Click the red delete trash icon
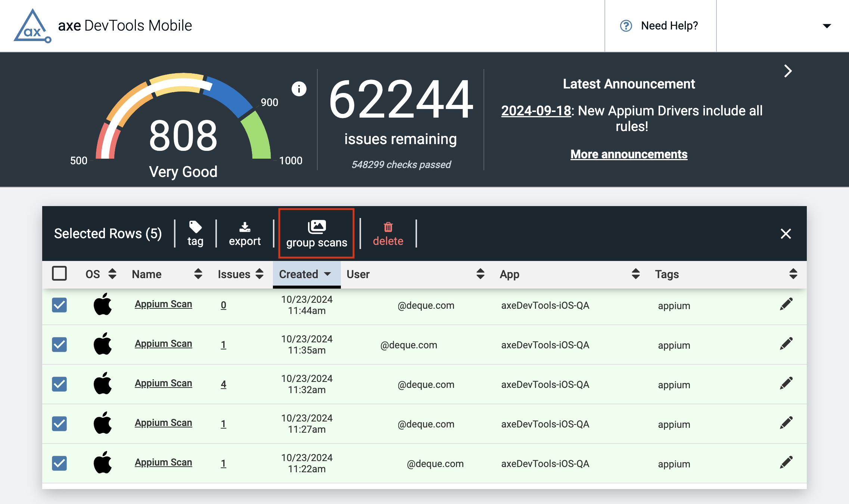Screen dimensions: 849x504 click(388, 227)
